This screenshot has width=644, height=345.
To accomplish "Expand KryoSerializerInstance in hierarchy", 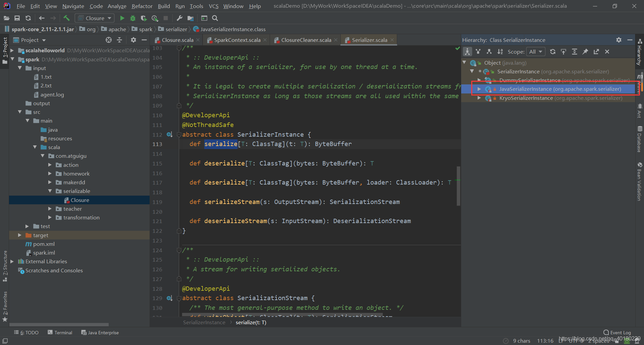I will pyautogui.click(x=479, y=98).
